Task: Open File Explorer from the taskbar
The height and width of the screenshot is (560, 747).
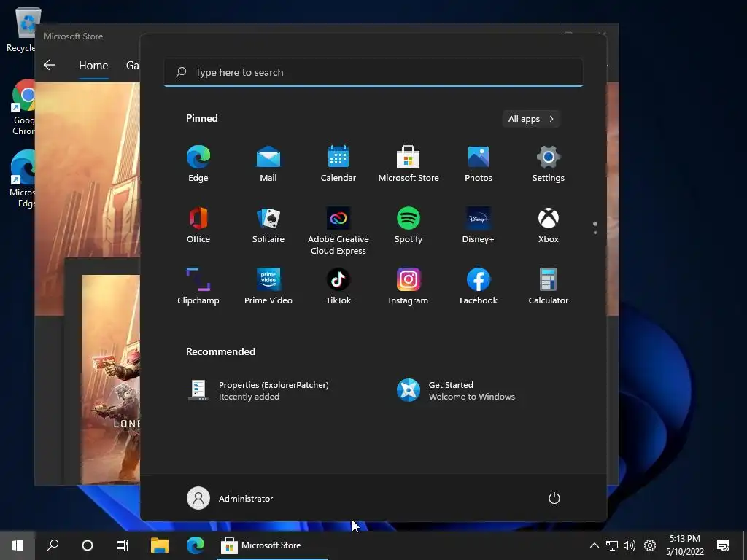Action: pyautogui.click(x=160, y=545)
